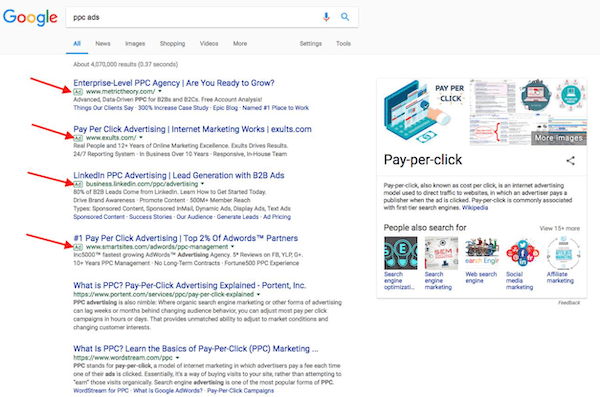Click the More images overlay button
Viewport: 600px width, 397px height.
[559, 138]
